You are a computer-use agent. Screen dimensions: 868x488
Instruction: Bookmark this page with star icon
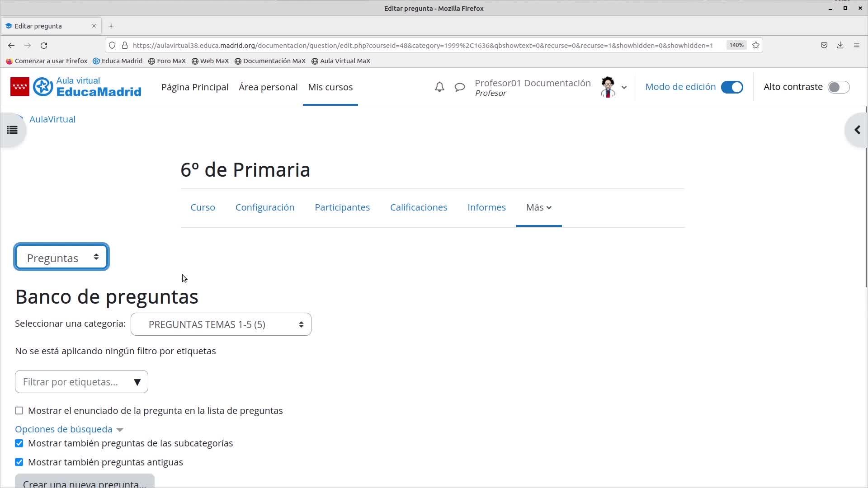755,45
